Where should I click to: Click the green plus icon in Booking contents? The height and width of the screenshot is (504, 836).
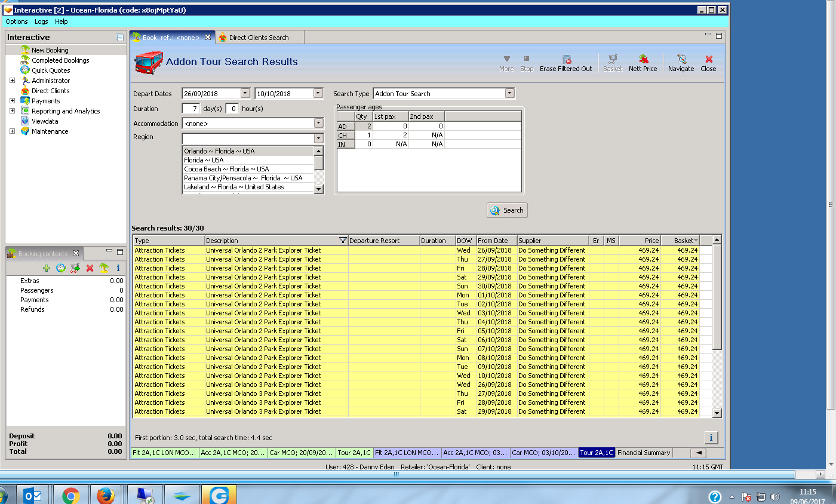coord(47,268)
